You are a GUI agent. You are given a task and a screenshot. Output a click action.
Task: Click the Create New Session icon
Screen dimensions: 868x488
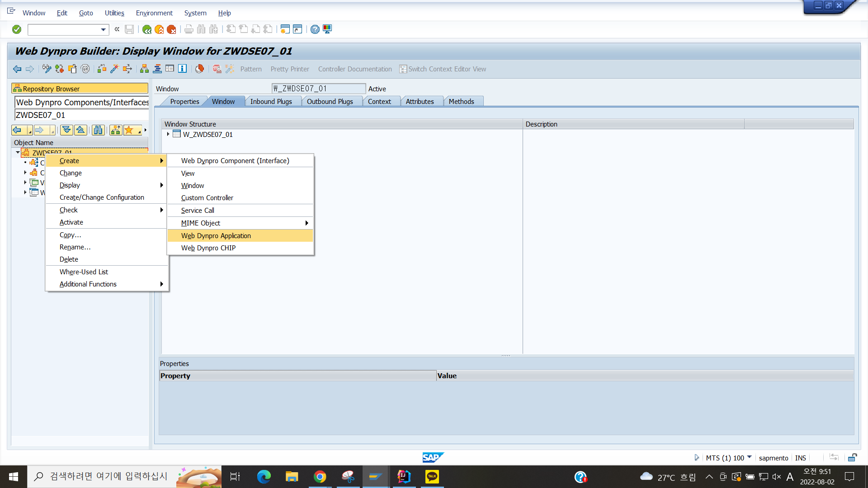285,29
